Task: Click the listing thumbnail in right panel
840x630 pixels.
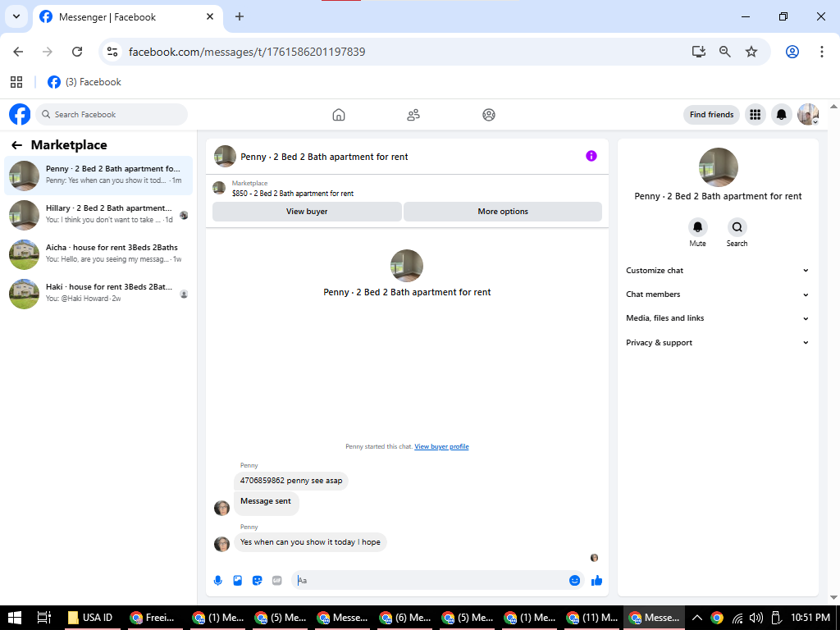Action: (719, 167)
